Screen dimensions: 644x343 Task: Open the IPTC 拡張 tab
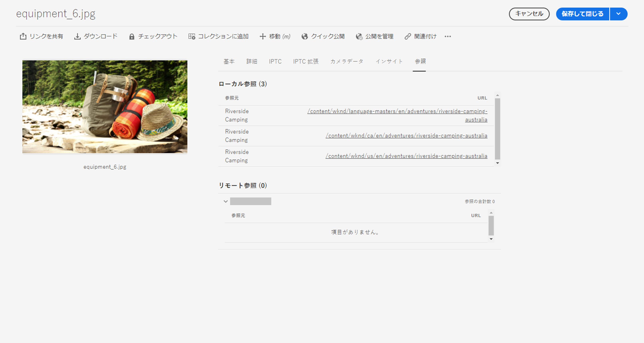click(x=305, y=62)
